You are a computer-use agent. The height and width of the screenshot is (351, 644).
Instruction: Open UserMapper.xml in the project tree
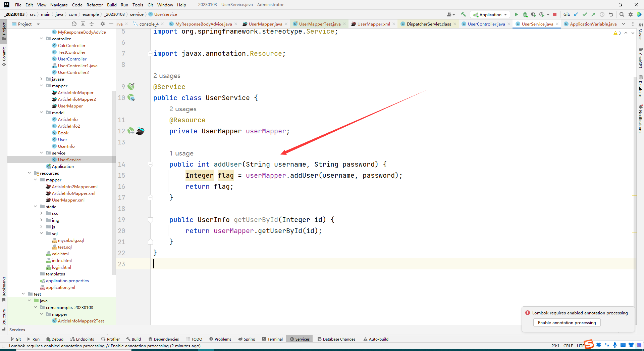coord(68,200)
